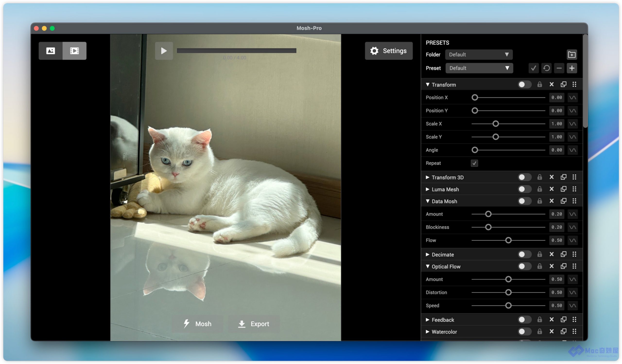Open the Folder dropdown
The image size is (622, 364).
click(479, 54)
